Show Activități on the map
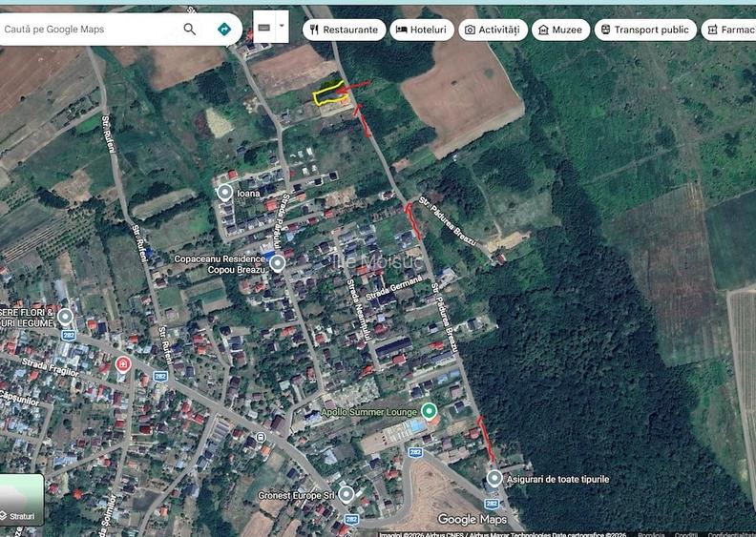 point(493,30)
